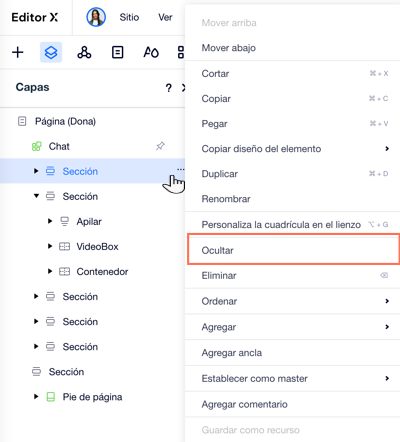Viewport: 400px width, 442px height.
Task: Open the Pages icon in toolbar
Action: coord(117,52)
